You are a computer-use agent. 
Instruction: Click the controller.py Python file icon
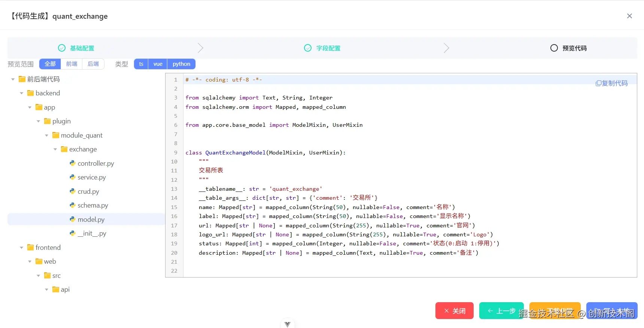point(73,163)
